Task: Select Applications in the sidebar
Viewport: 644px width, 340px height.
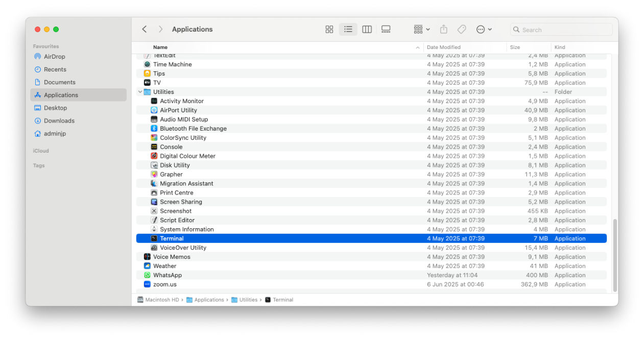Action: [78, 95]
